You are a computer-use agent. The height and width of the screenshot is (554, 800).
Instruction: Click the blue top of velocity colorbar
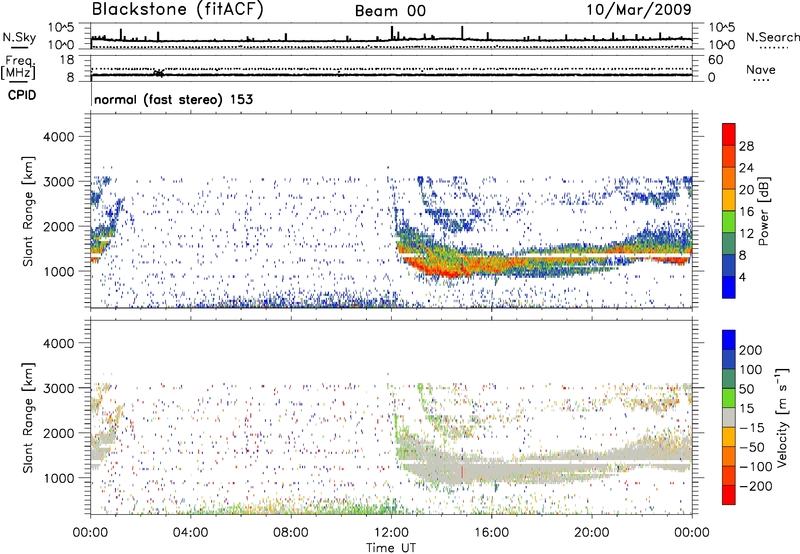(729, 340)
